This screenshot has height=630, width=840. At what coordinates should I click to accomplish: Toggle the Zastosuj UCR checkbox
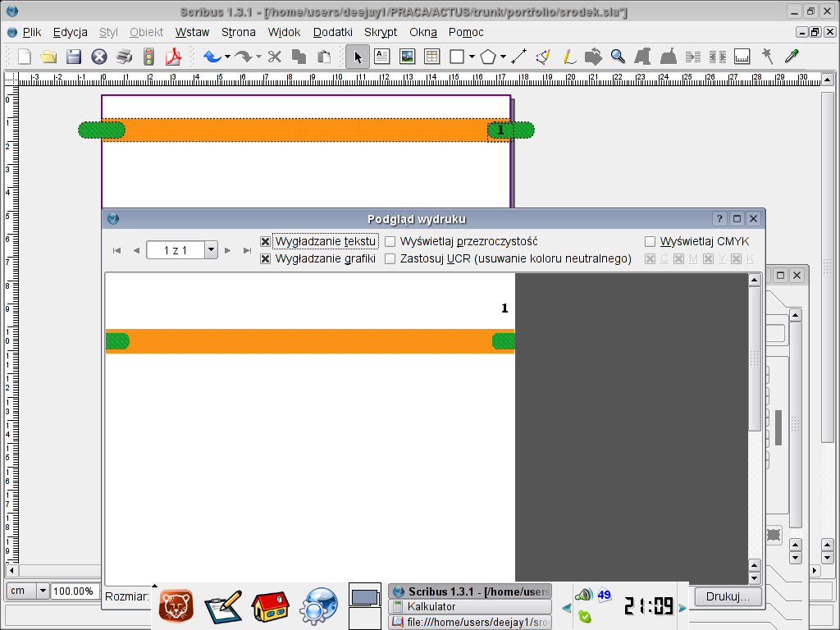point(390,259)
